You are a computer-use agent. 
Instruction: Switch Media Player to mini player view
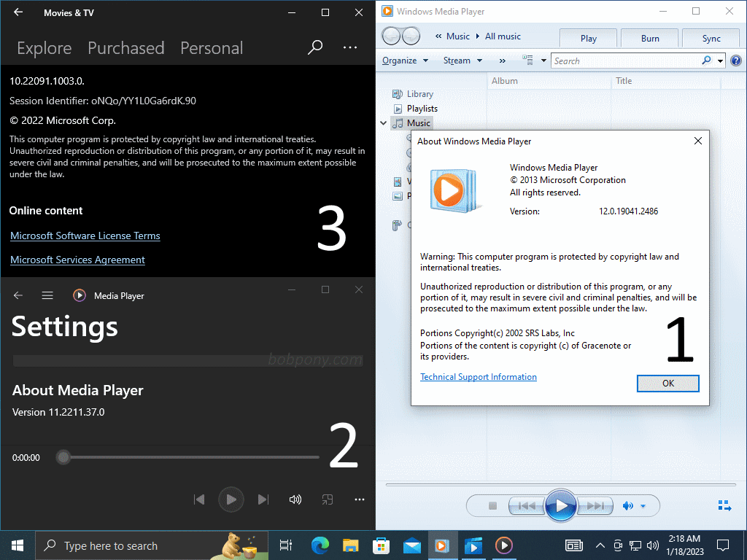328,499
